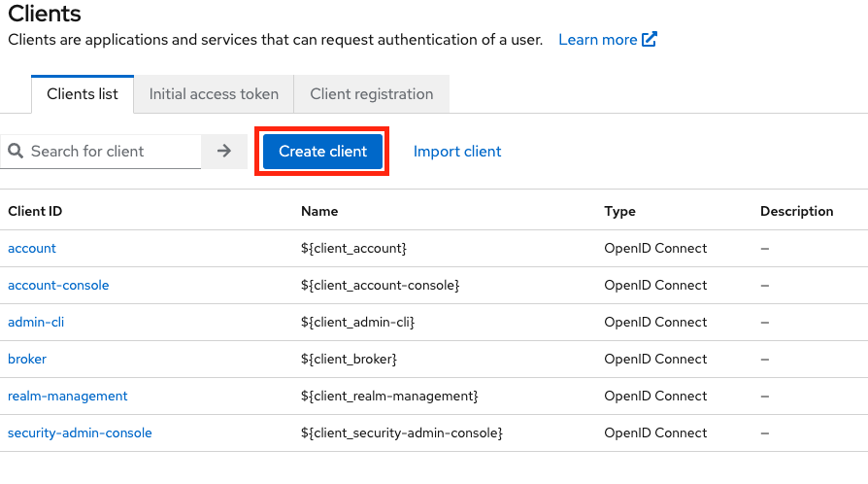Click the magnifying glass search icon

16,152
